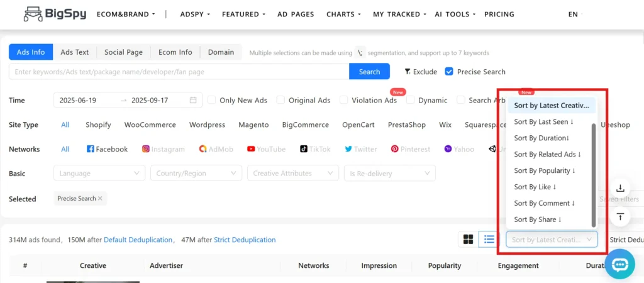Enable Dynamic checkbox
This screenshot has width=644, height=283.
click(410, 100)
